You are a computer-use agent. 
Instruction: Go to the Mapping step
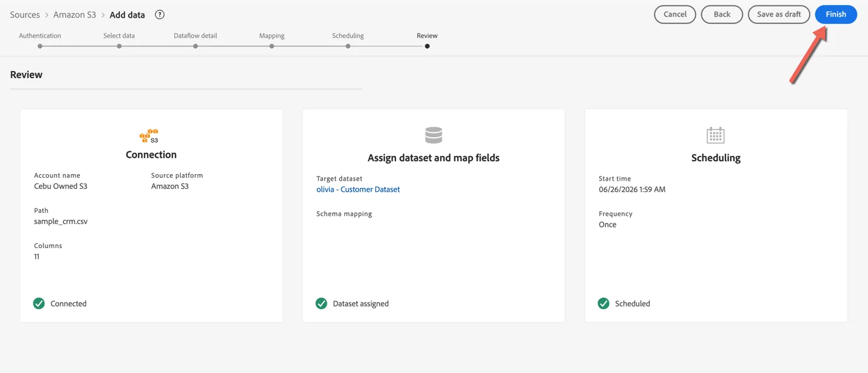272,40
